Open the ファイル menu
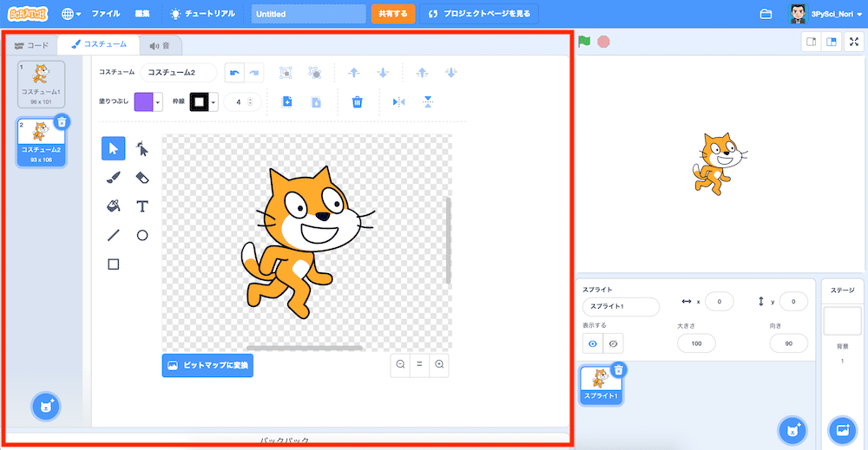 click(106, 14)
